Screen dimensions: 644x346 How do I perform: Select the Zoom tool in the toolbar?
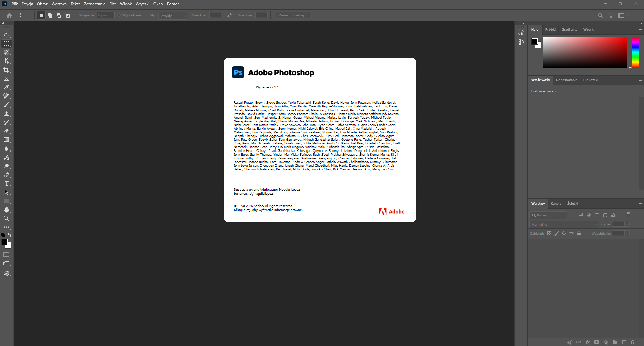6,218
